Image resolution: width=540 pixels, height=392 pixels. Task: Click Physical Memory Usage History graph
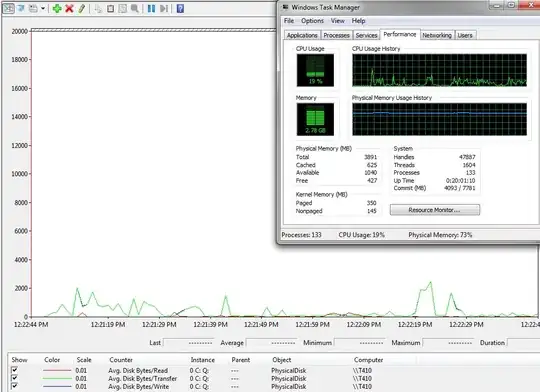tap(439, 119)
